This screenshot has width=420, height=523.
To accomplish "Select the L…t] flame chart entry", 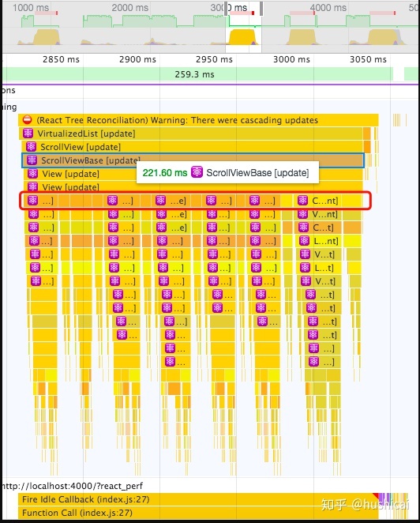I will pos(318,267).
